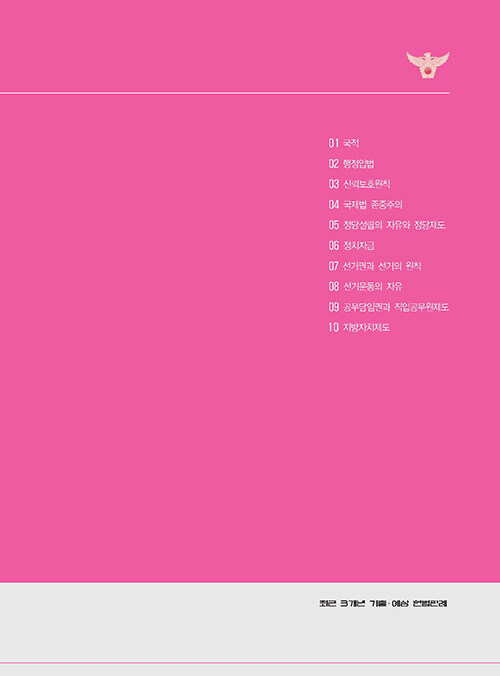This screenshot has height=676, width=500.
Task: Go to 08 선거운동의 자유
Action: click(366, 286)
